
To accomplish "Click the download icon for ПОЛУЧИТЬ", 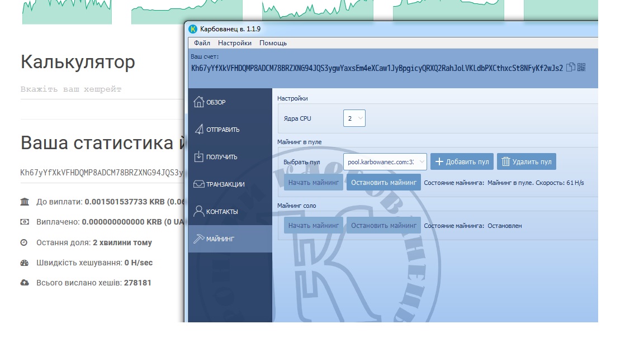I will click(199, 156).
